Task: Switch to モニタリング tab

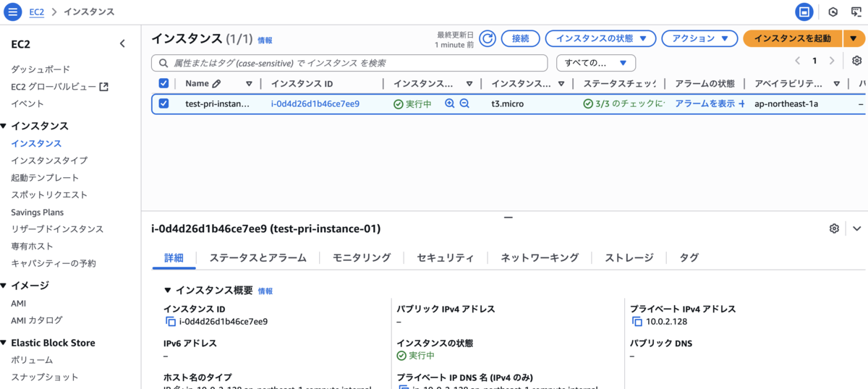Action: (x=362, y=257)
